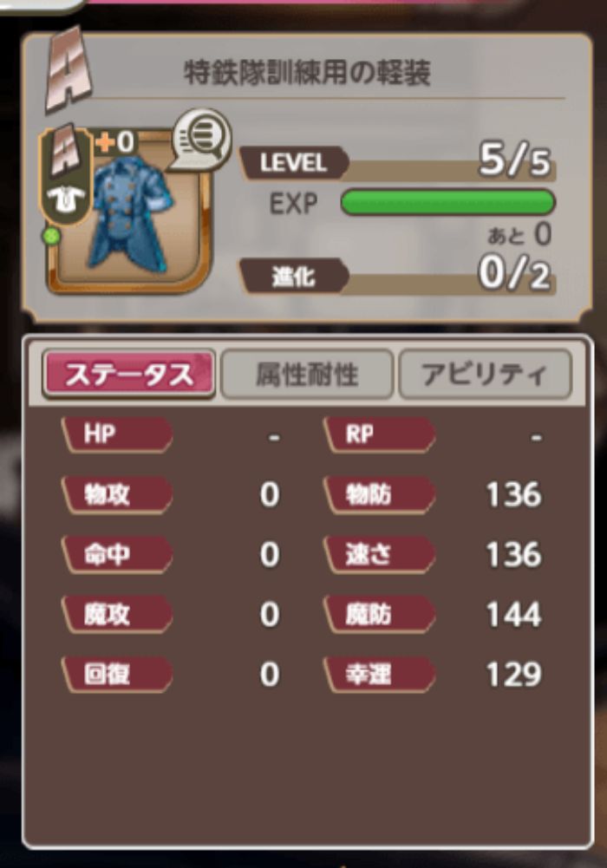Tap the LEVEL label badge

(x=294, y=163)
